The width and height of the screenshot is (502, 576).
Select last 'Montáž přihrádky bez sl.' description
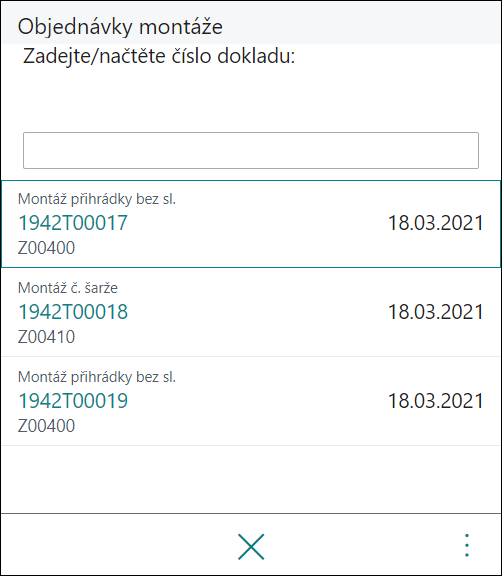tap(97, 377)
